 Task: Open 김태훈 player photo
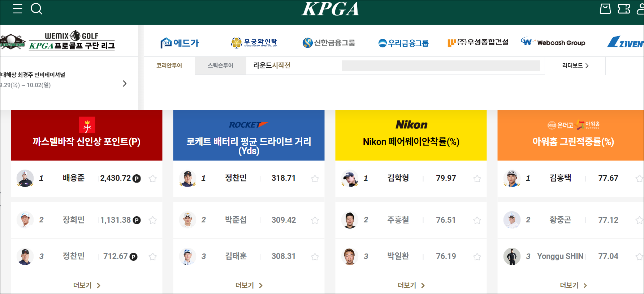point(187,256)
